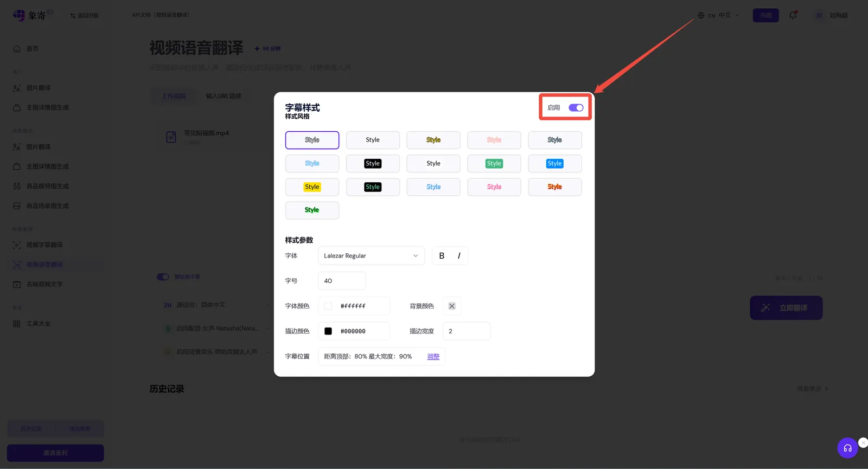The height and width of the screenshot is (469, 868).
Task: Click the icon beside 视频字幕翻译
Action: (x=17, y=245)
